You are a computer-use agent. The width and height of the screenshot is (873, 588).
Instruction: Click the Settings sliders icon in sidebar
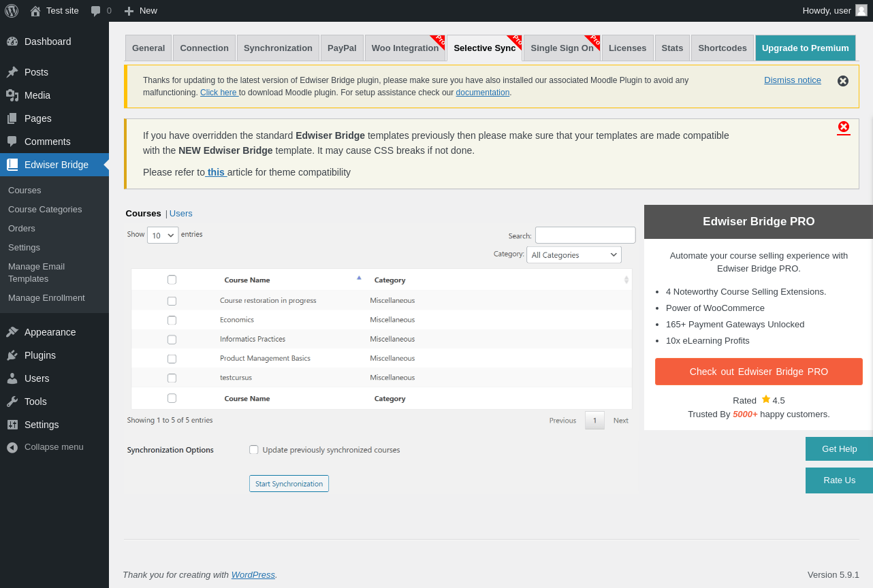click(x=12, y=425)
